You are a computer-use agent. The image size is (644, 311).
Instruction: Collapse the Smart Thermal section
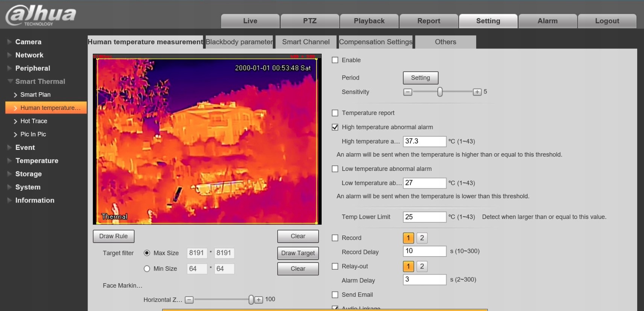[x=40, y=82]
